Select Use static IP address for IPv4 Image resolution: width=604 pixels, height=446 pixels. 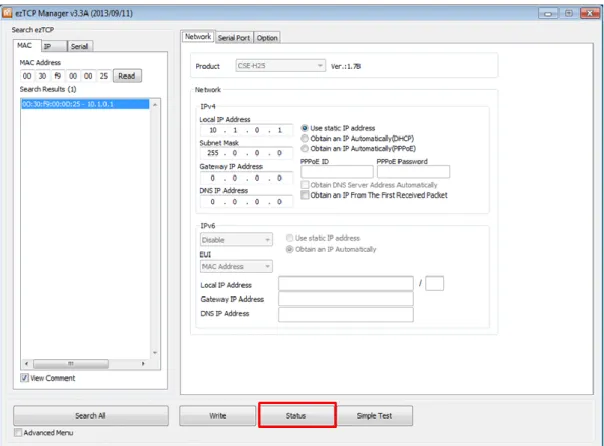point(305,128)
